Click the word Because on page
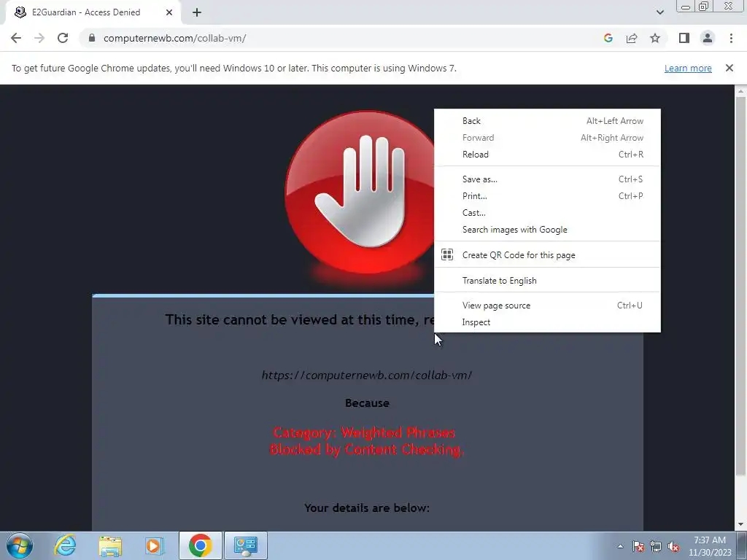 click(x=367, y=402)
